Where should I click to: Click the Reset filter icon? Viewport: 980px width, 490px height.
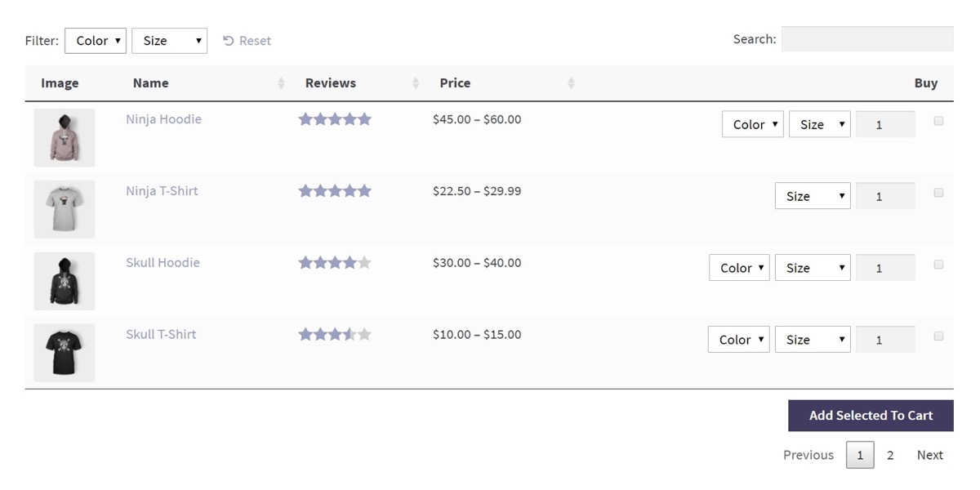pyautogui.click(x=229, y=41)
